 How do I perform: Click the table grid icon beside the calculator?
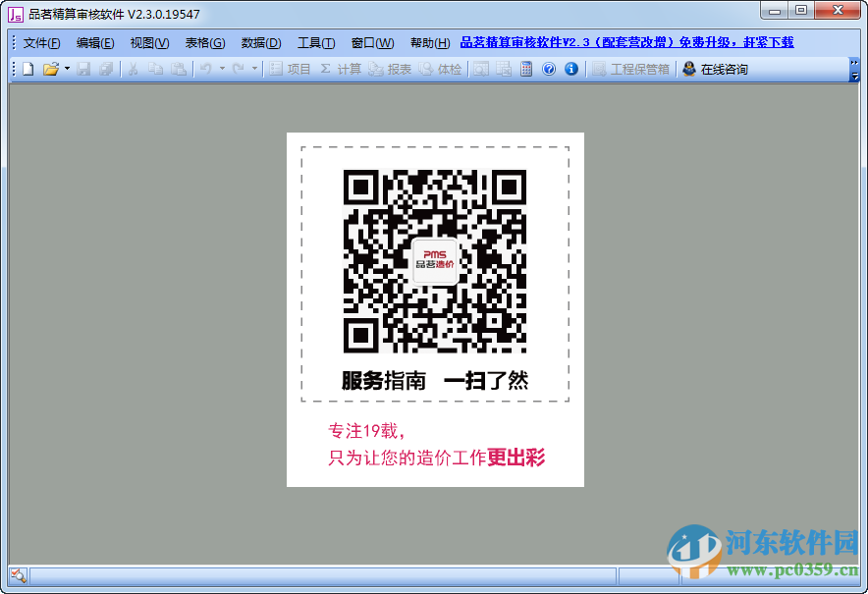point(503,69)
